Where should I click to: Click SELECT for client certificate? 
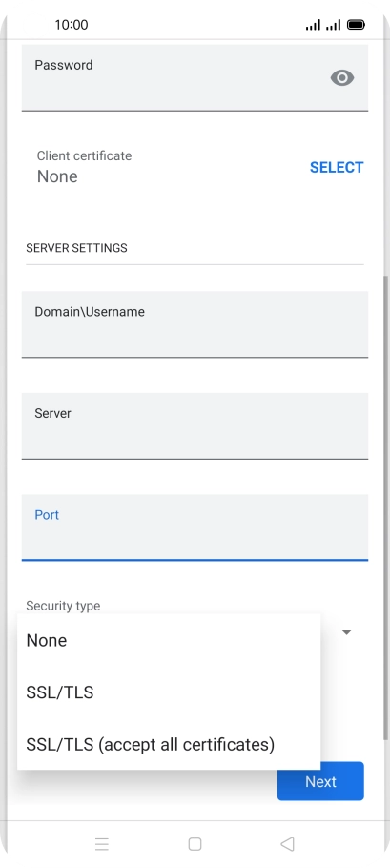pos(337,167)
